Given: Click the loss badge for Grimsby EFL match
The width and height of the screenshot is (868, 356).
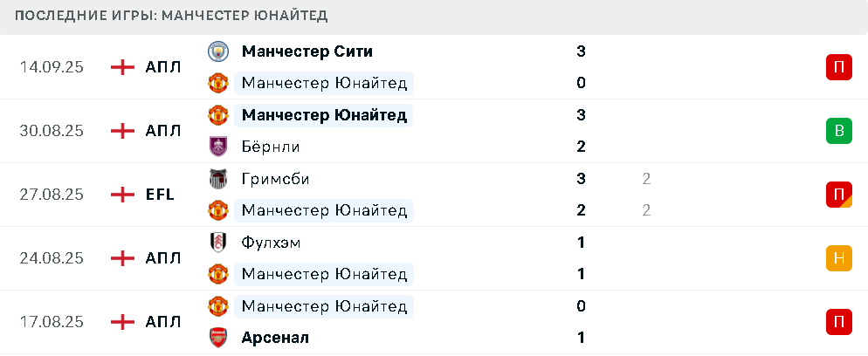Looking at the screenshot, I should (x=839, y=195).
